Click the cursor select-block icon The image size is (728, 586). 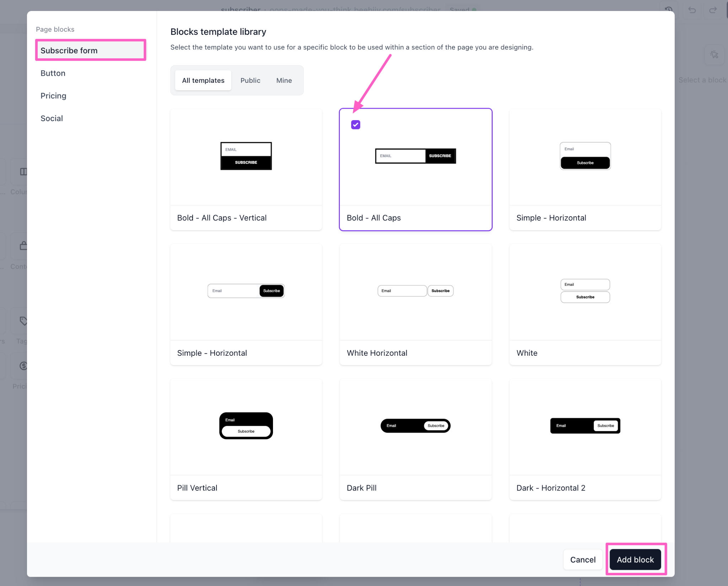[x=714, y=55]
